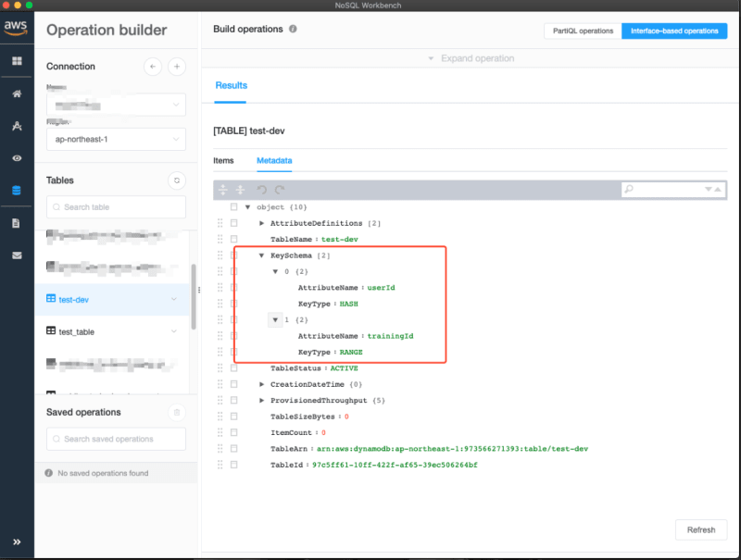Expand the ProvisionedThroughput node

(261, 400)
